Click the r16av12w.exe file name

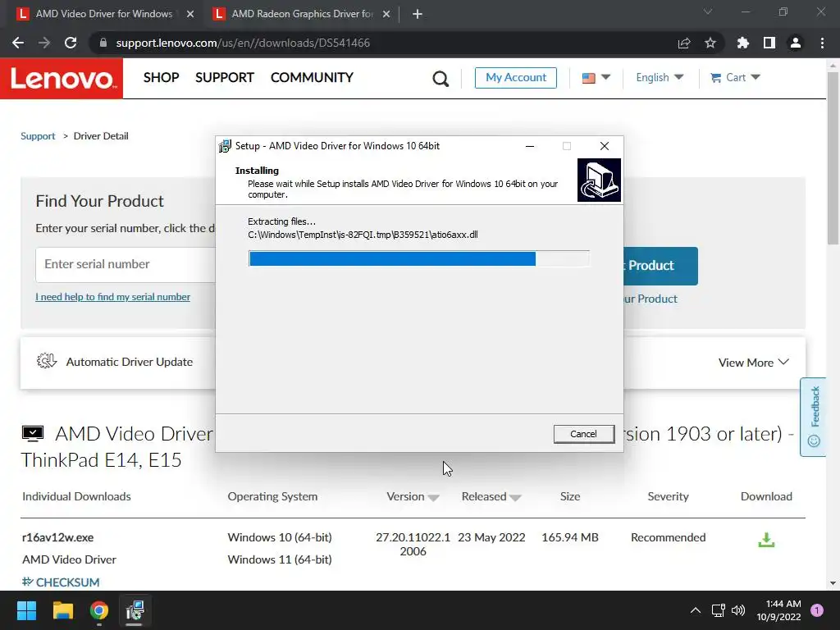point(58,537)
